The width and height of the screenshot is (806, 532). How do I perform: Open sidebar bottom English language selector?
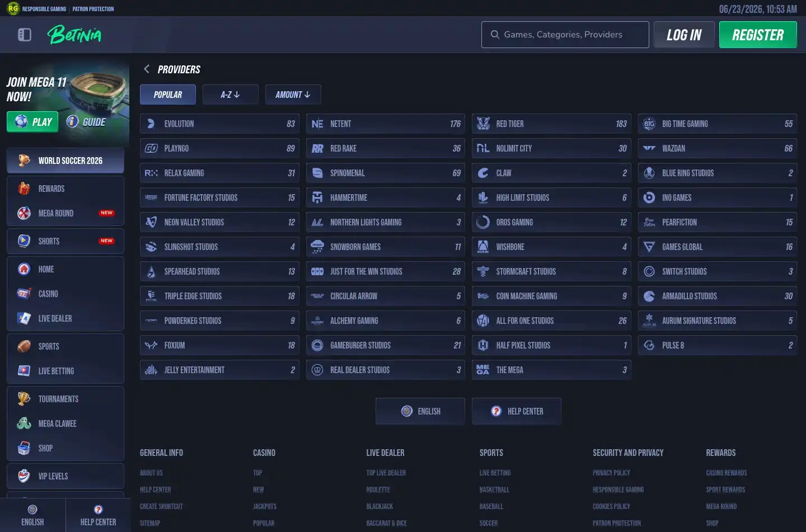pyautogui.click(x=32, y=515)
